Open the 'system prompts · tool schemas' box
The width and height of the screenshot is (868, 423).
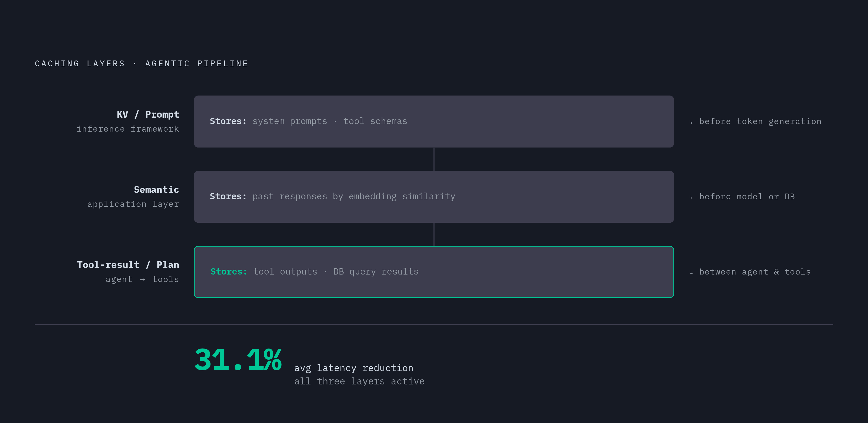click(434, 121)
